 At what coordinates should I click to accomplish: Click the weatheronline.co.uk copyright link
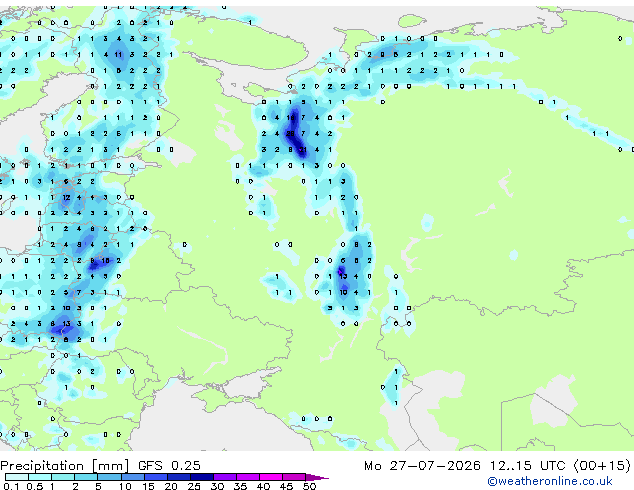click(x=550, y=481)
